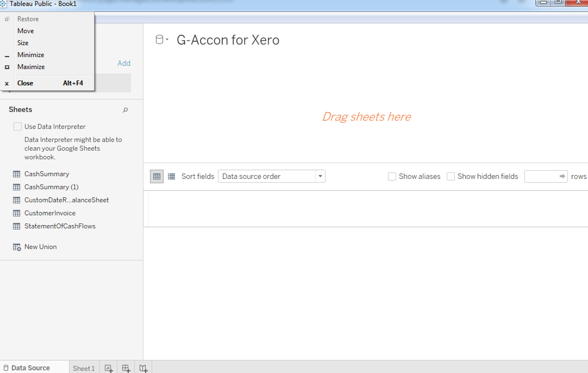
Task: Click the Sheets panel heading
Action: tap(20, 110)
